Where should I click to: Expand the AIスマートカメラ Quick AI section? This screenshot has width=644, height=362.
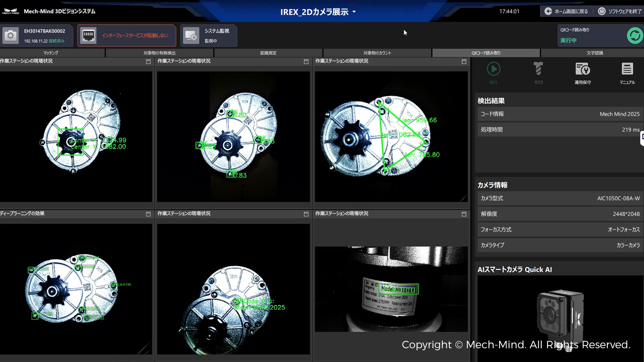point(515,269)
